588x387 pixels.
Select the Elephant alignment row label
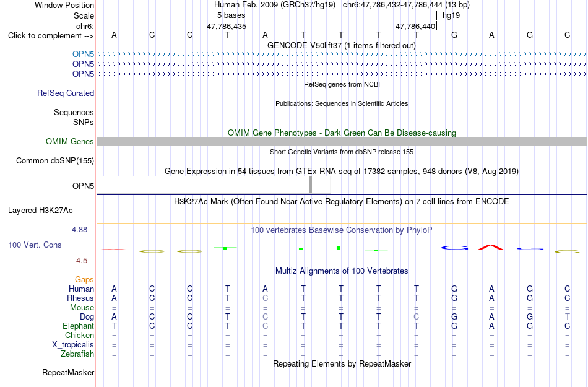coord(79,326)
